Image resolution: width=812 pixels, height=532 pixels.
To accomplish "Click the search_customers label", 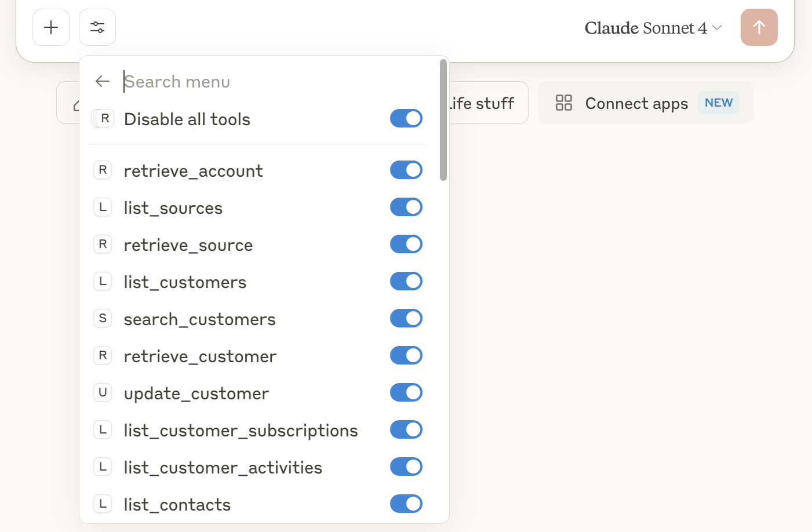I will coord(200,319).
